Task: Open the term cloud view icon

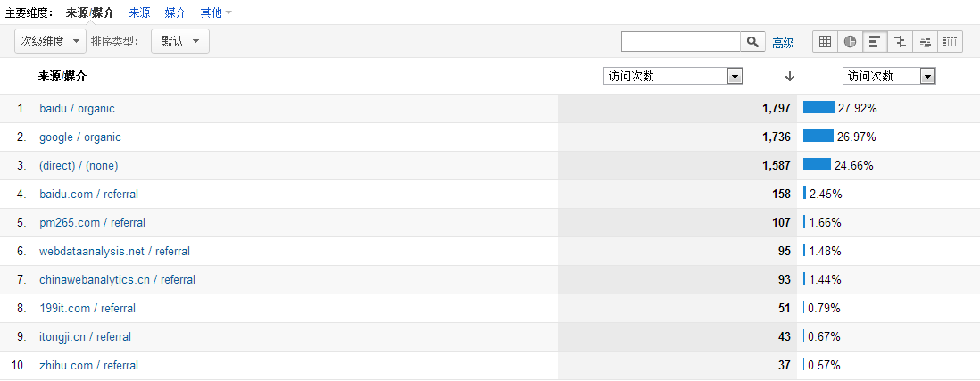Action: pos(925,42)
